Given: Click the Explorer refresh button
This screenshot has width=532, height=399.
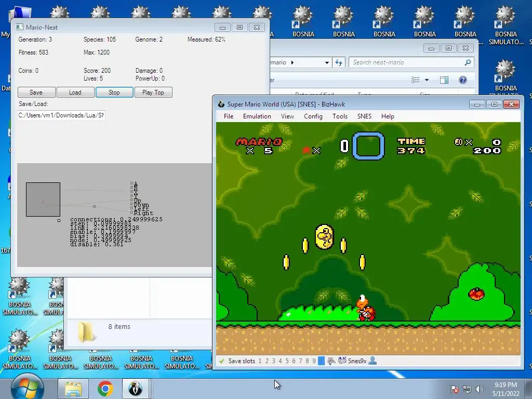Looking at the screenshot, I should click(339, 62).
